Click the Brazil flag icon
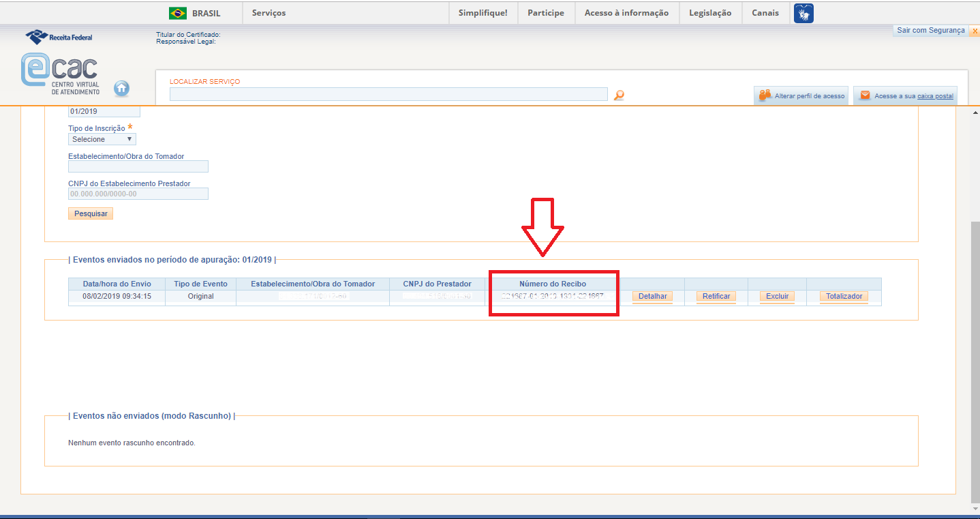980x519 pixels. click(178, 13)
